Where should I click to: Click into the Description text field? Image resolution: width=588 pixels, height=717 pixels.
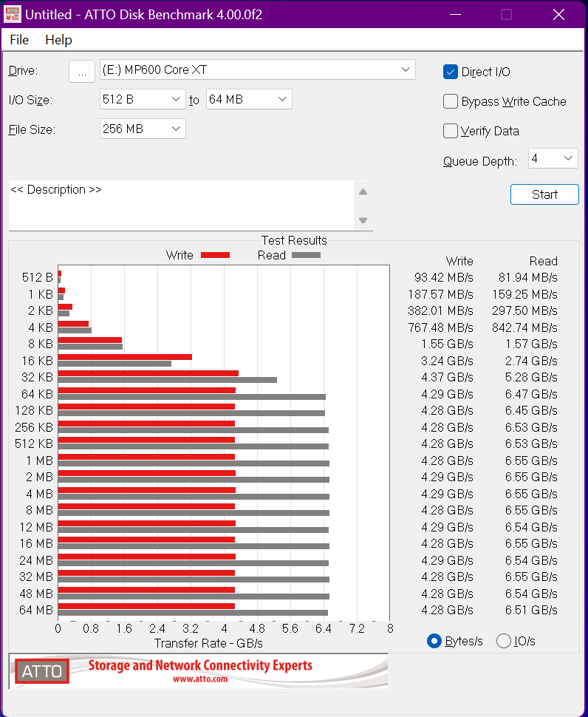[x=181, y=205]
